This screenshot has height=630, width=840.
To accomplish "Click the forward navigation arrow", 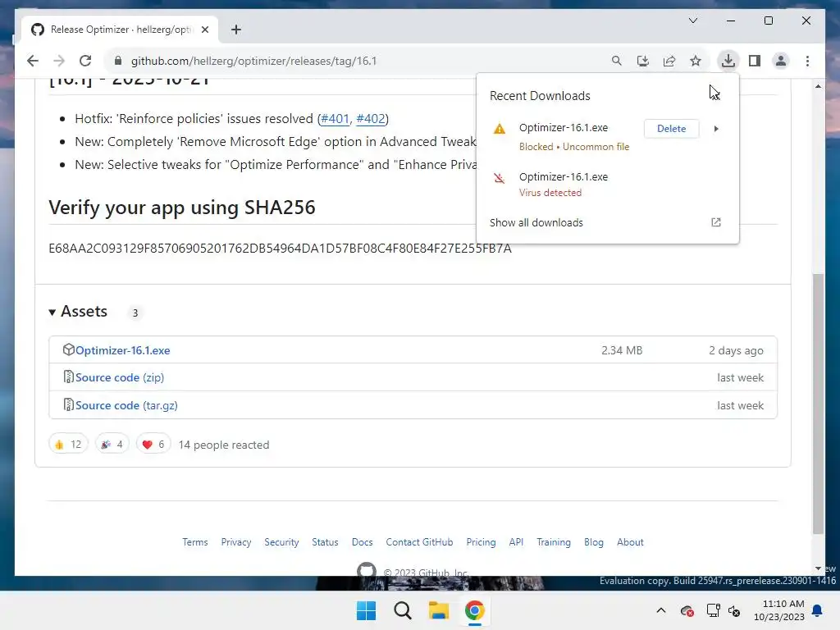I will click(59, 61).
